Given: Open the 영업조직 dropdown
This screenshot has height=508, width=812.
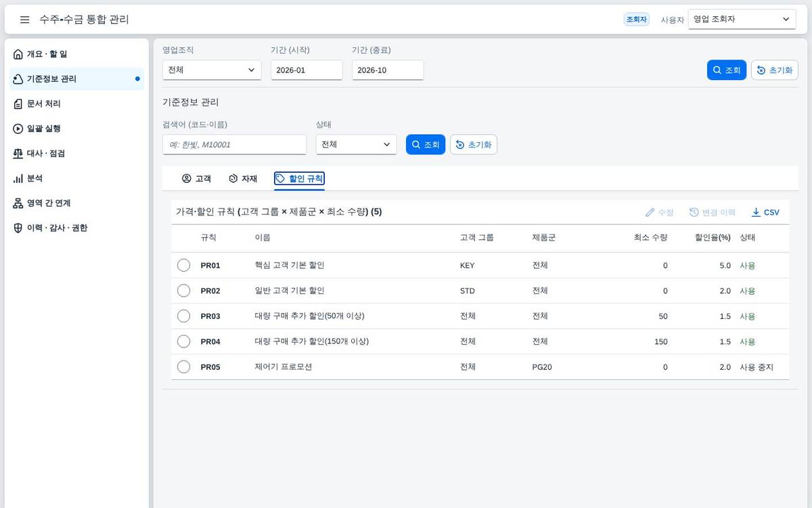Looking at the screenshot, I should click(x=212, y=70).
